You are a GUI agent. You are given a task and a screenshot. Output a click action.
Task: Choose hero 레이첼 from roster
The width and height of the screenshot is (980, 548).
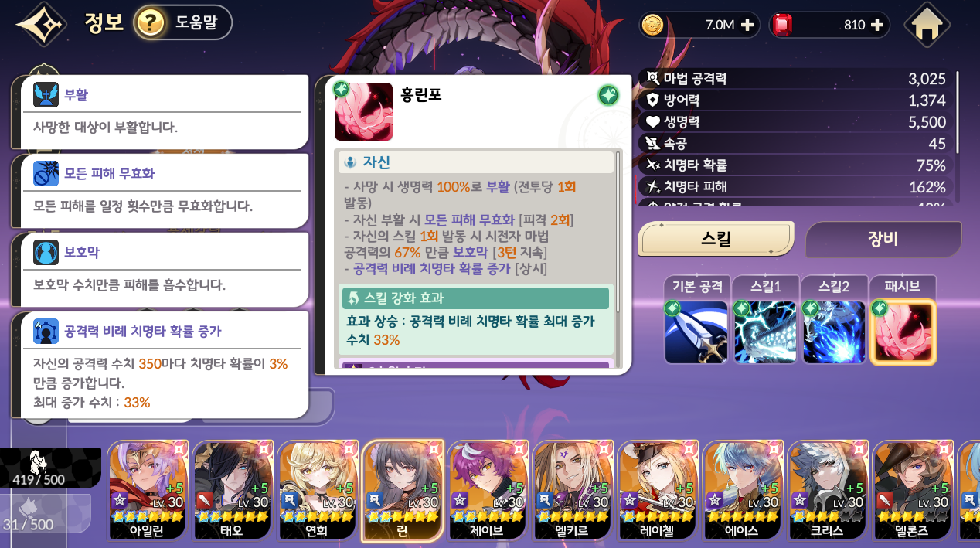coord(658,490)
